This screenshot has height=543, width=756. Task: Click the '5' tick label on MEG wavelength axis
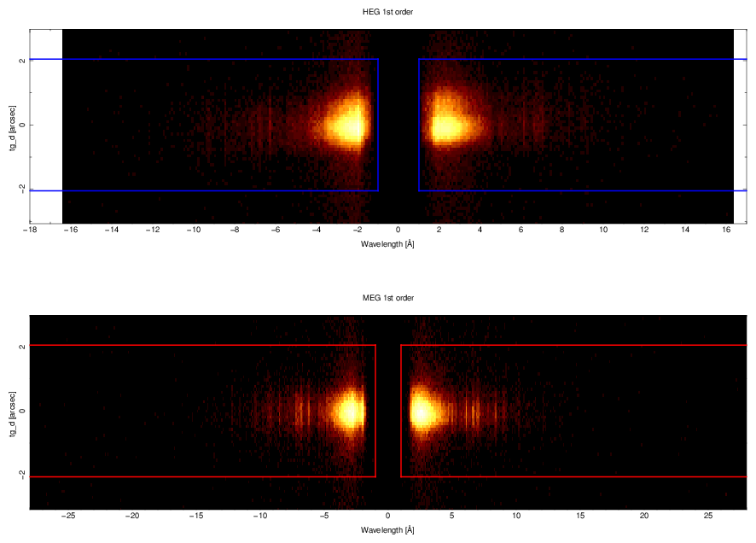(451, 516)
